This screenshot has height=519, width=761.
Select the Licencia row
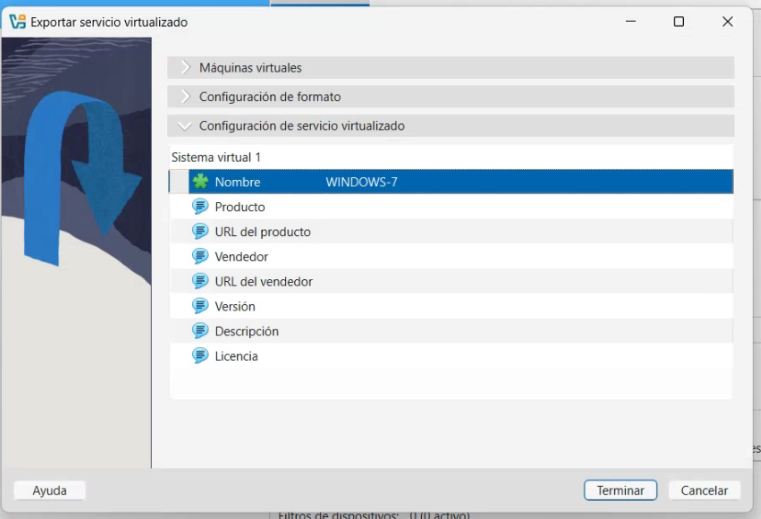[451, 356]
